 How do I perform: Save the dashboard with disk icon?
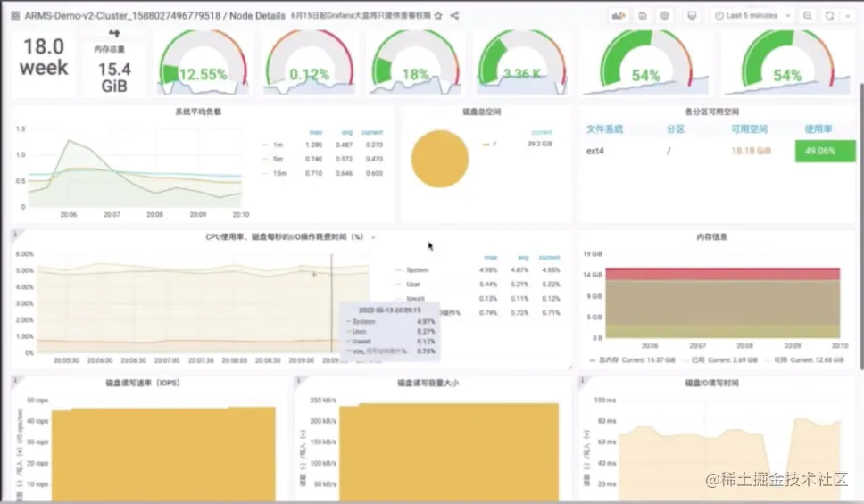pyautogui.click(x=643, y=15)
